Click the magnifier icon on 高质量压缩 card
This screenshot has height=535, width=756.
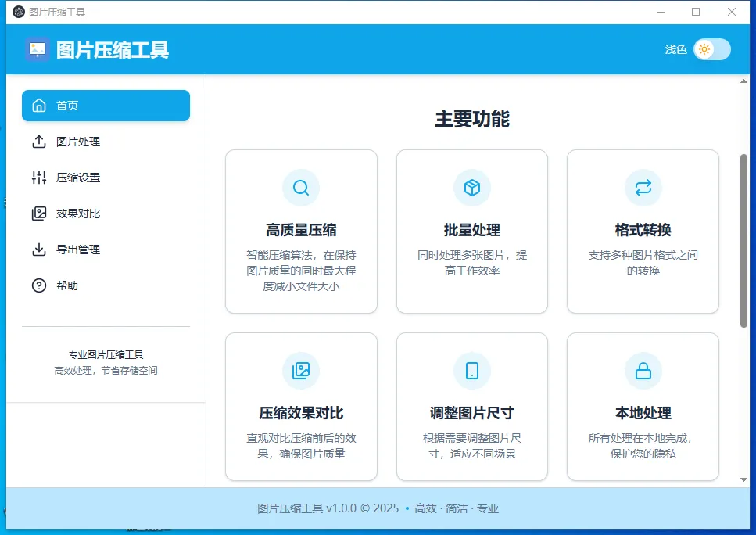[301, 188]
